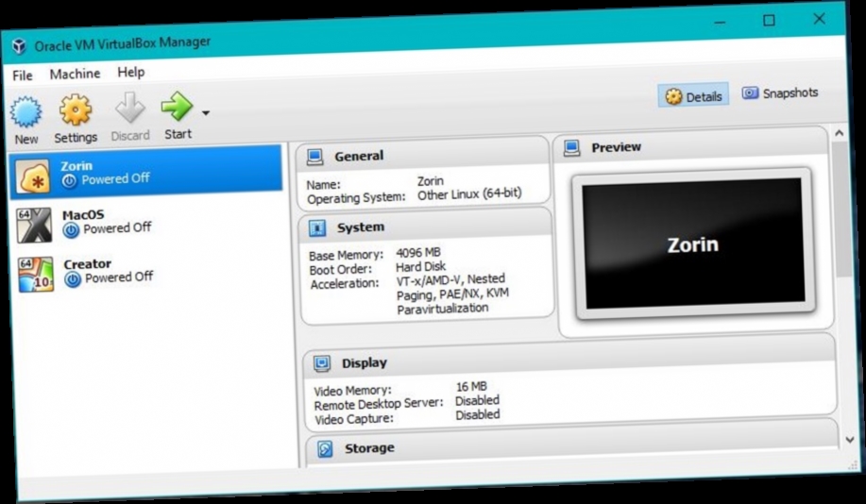Open the Machine menu
The width and height of the screenshot is (866, 504).
[76, 74]
